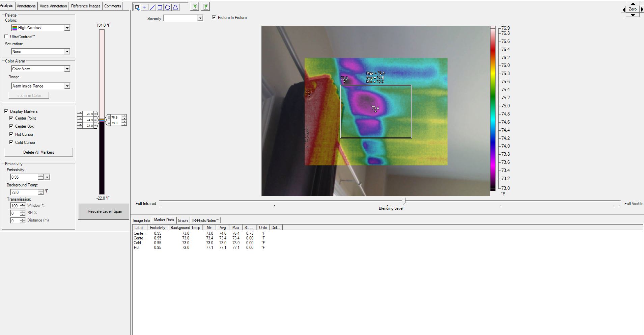This screenshot has height=335, width=644.
Task: Enable the UltraContrast checkbox
Action: [6, 36]
